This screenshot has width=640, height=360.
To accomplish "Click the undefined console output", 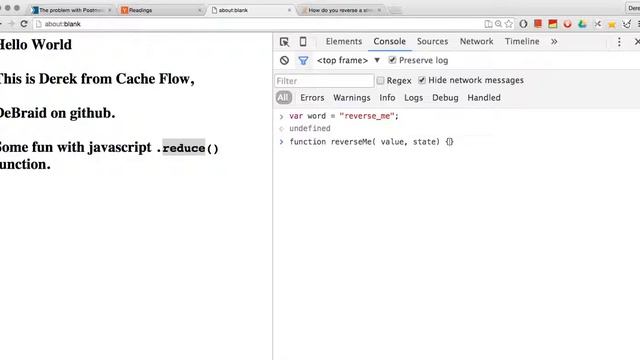I will click(x=310, y=129).
